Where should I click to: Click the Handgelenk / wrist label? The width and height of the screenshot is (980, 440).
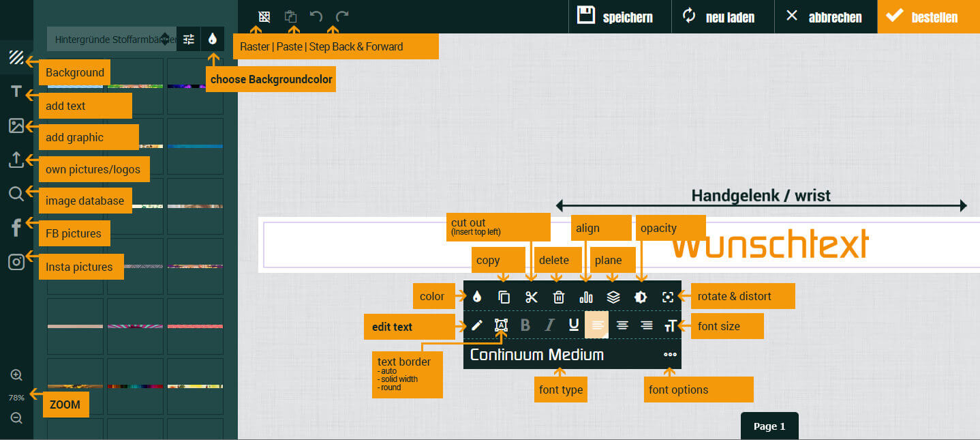pos(761,196)
